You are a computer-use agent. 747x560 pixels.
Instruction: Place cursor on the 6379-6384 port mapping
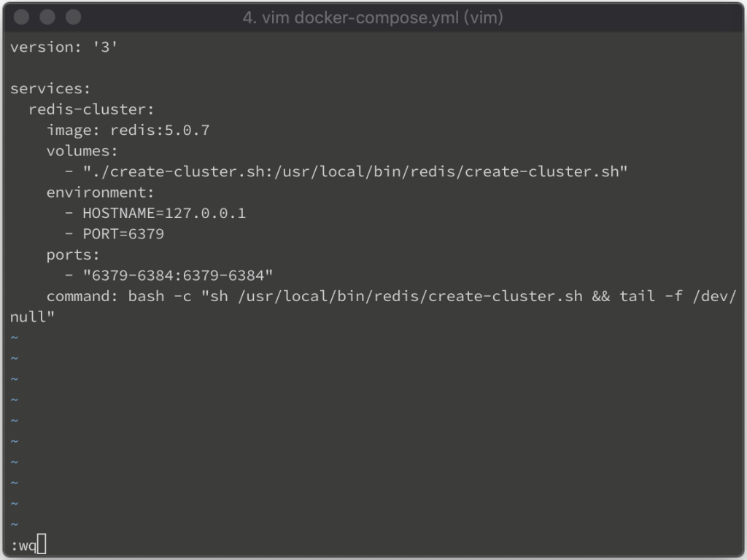pyautogui.click(x=178, y=276)
